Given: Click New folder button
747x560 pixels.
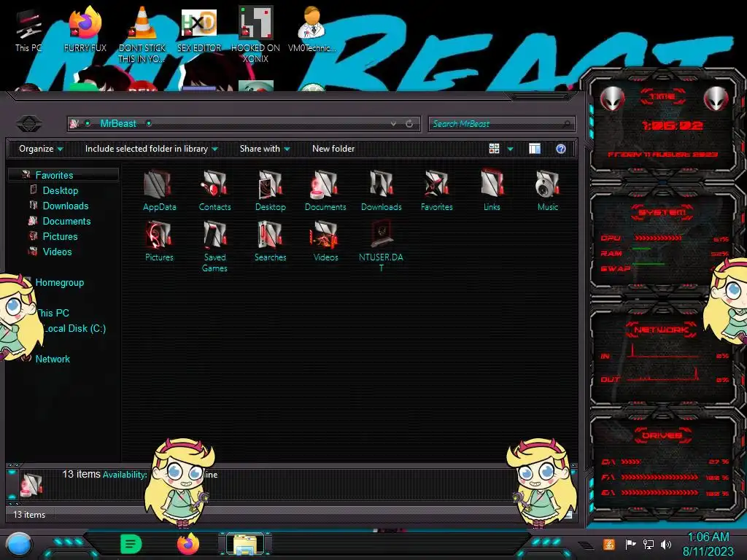Looking at the screenshot, I should tap(333, 149).
